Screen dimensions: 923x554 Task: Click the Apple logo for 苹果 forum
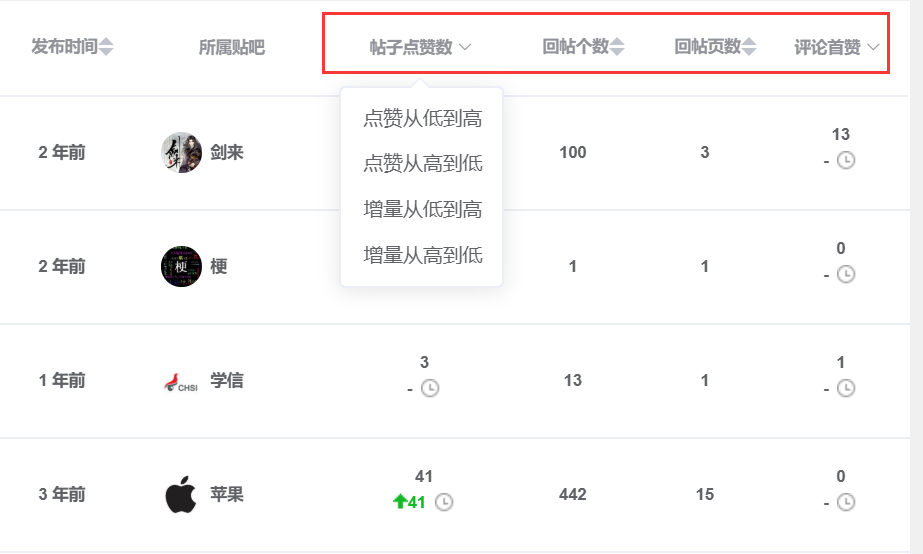click(181, 495)
